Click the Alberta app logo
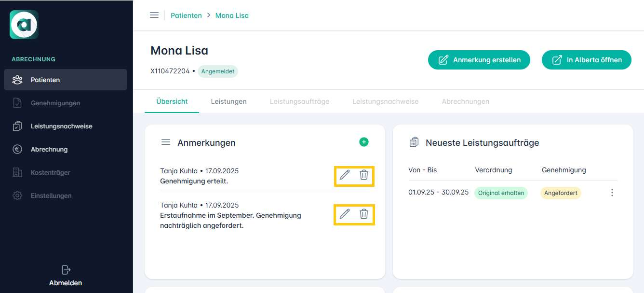 click(24, 25)
